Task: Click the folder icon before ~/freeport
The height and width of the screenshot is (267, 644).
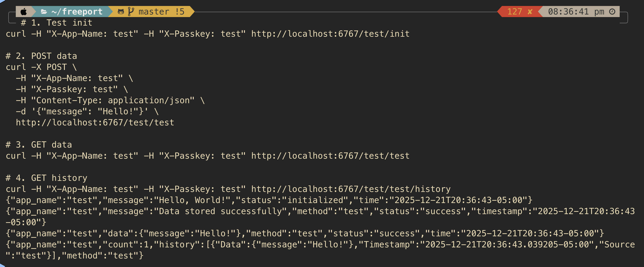Action: 44,12
